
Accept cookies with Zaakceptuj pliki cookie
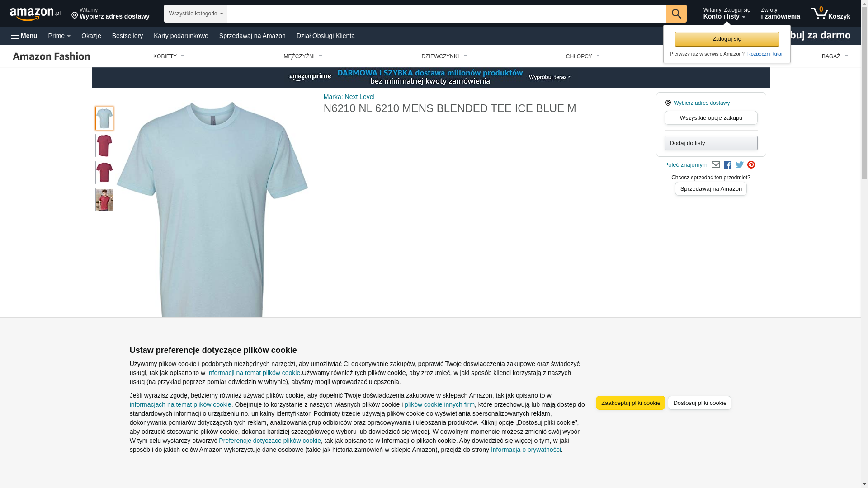point(631,403)
